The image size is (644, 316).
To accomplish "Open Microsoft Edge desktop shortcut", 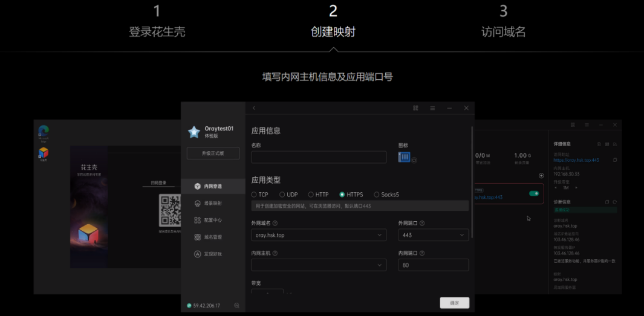I will point(44,132).
